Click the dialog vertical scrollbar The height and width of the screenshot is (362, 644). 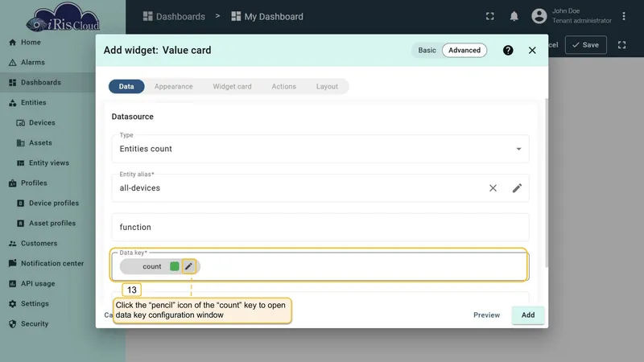(x=547, y=183)
